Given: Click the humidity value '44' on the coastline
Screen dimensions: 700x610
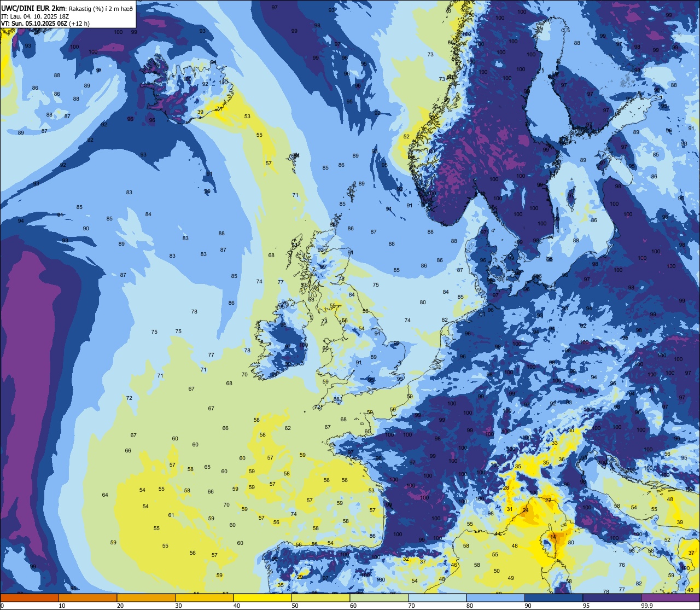Looking at the screenshot, I should pos(498,533).
